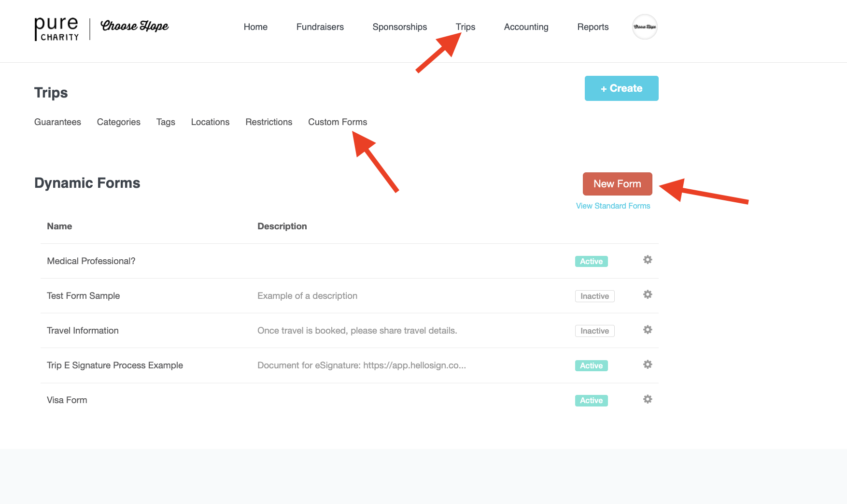This screenshot has width=847, height=504.
Task: Click the blue + Create button
Action: (621, 88)
